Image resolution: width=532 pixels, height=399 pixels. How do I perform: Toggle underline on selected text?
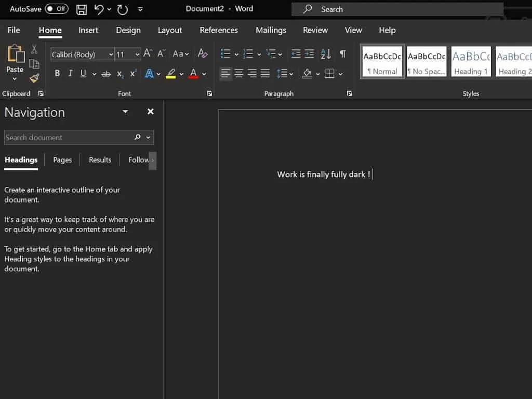click(83, 73)
